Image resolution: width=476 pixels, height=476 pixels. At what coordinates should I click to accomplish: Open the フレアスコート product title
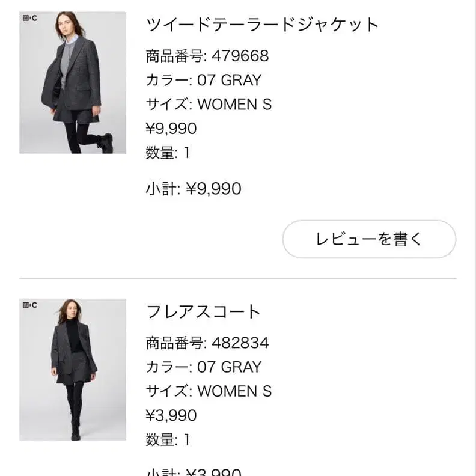click(204, 311)
